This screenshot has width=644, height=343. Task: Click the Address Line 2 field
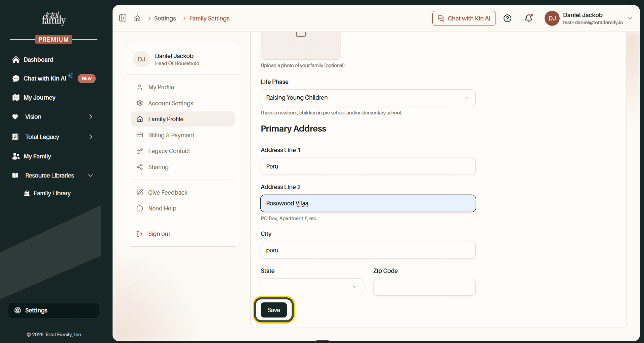(368, 203)
